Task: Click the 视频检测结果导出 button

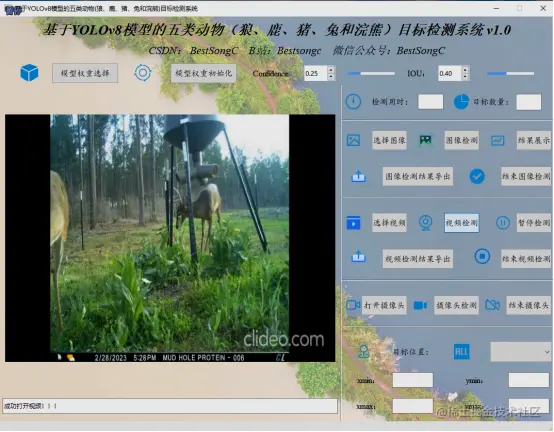Action: click(x=418, y=259)
